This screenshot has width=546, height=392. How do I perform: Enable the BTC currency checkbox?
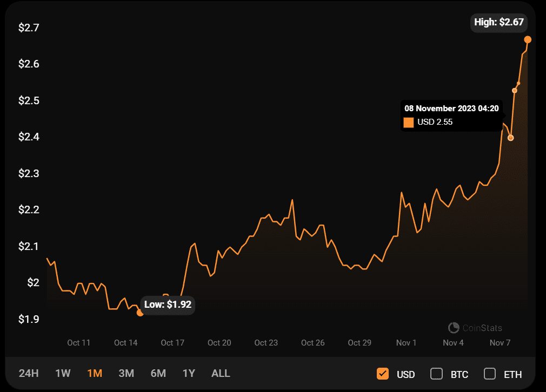[x=436, y=374]
